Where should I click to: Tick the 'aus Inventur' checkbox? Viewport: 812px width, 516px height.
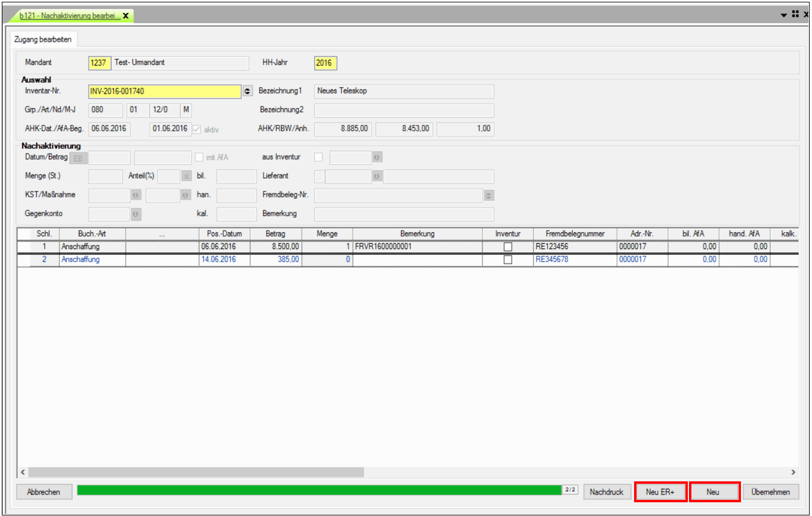pyautogui.click(x=319, y=158)
